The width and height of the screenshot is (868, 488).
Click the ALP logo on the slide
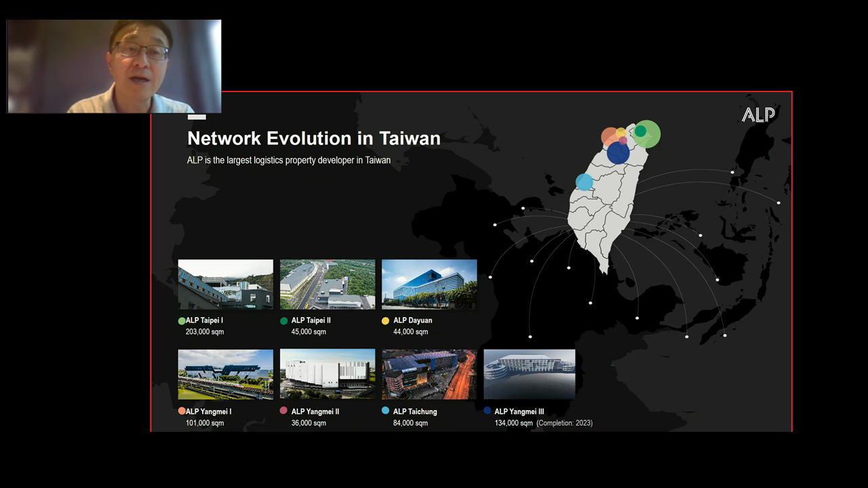point(758,115)
